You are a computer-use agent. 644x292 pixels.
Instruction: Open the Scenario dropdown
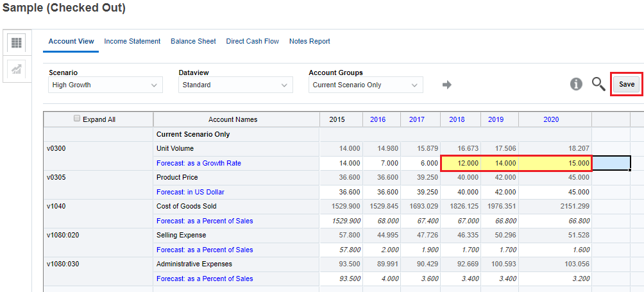105,85
